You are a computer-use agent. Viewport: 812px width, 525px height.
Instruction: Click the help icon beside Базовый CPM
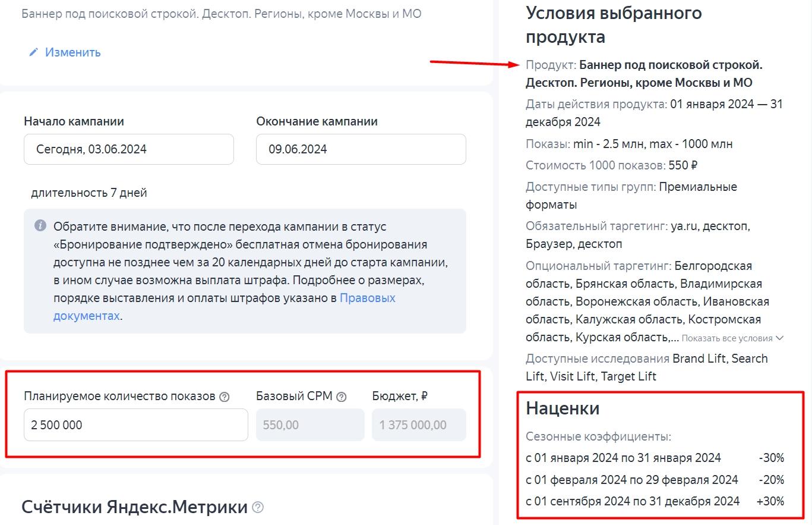[342, 397]
